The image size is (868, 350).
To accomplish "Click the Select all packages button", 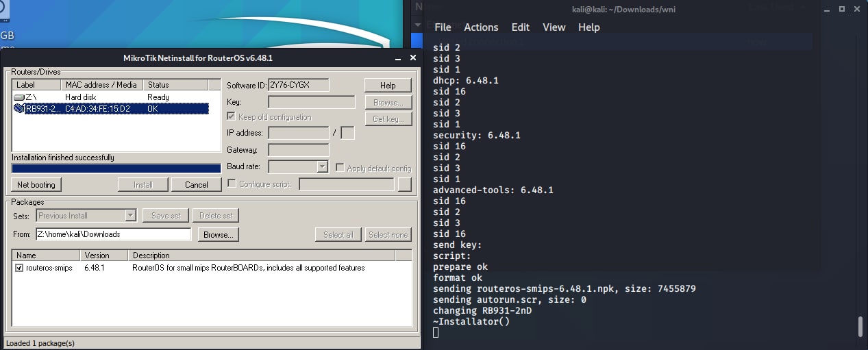I will 338,234.
